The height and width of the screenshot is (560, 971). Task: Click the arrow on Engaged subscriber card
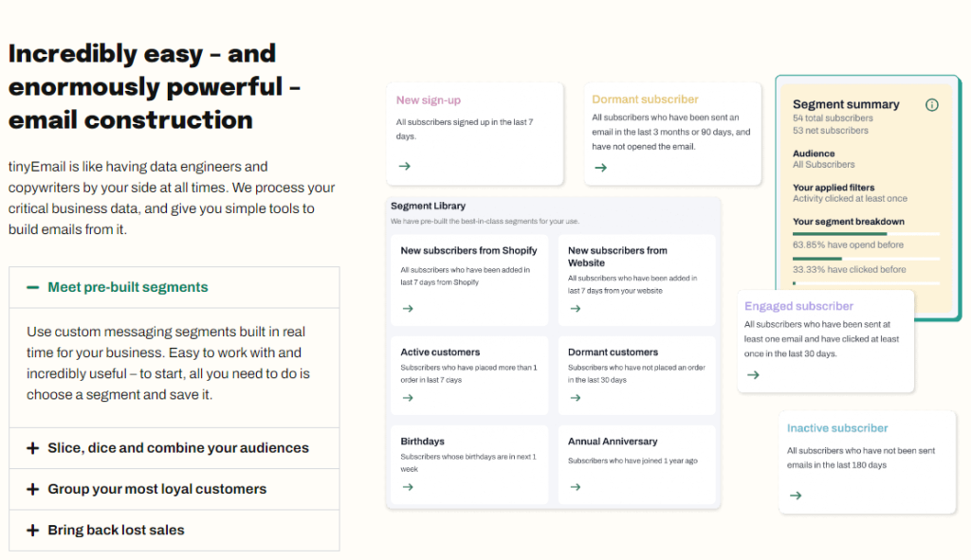click(753, 374)
